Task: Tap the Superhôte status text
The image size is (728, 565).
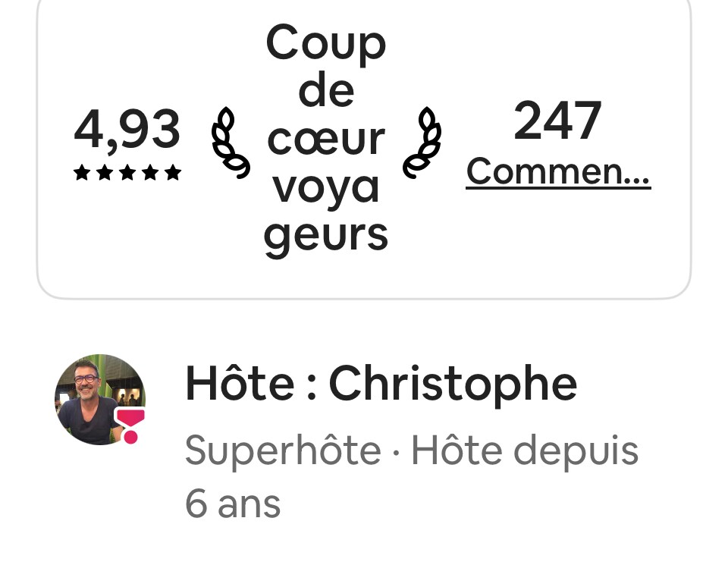Action: (x=283, y=450)
